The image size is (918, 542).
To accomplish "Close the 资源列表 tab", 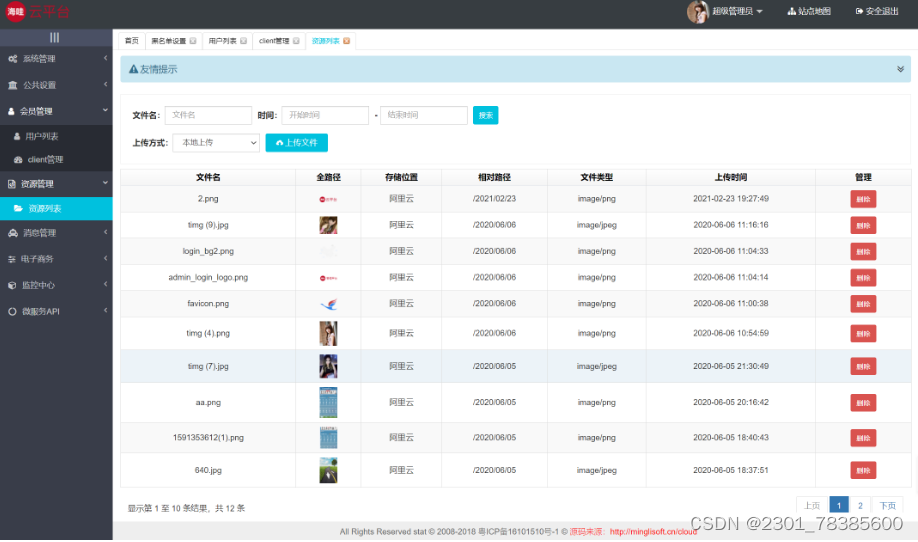I will click(347, 41).
